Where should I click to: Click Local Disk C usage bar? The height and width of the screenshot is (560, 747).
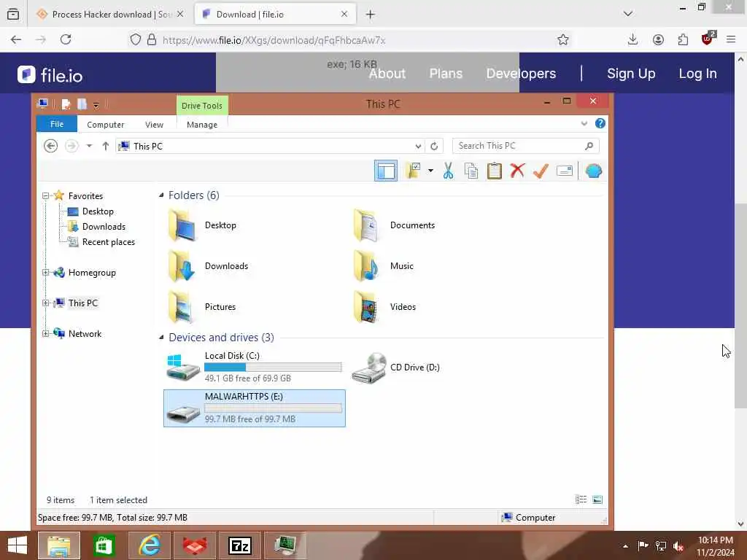pyautogui.click(x=273, y=367)
